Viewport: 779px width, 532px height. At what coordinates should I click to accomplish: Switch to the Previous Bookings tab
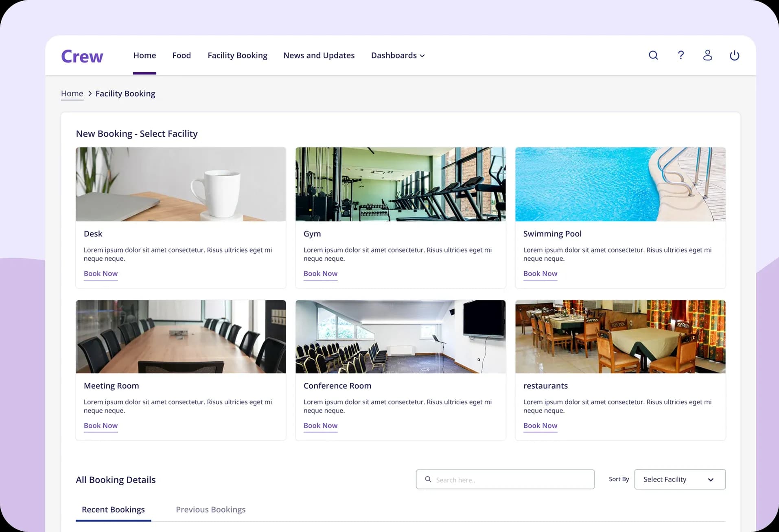point(210,510)
